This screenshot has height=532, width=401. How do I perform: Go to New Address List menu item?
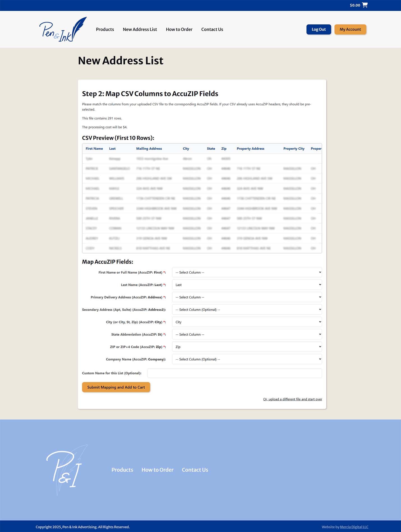[x=140, y=29]
